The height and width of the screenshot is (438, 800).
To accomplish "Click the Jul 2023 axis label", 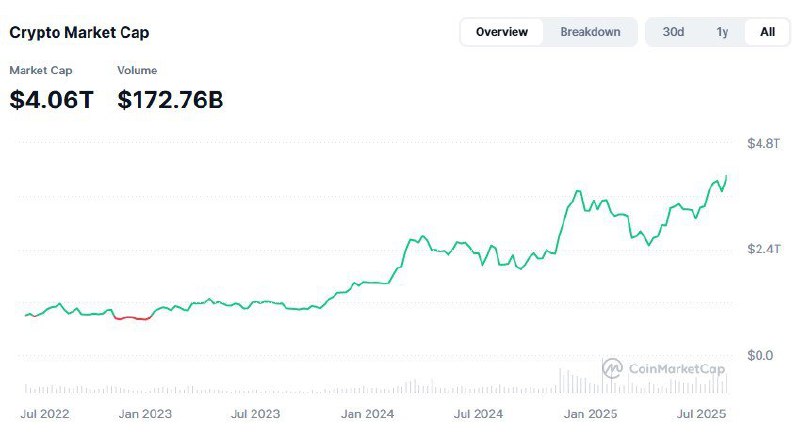I will [256, 413].
